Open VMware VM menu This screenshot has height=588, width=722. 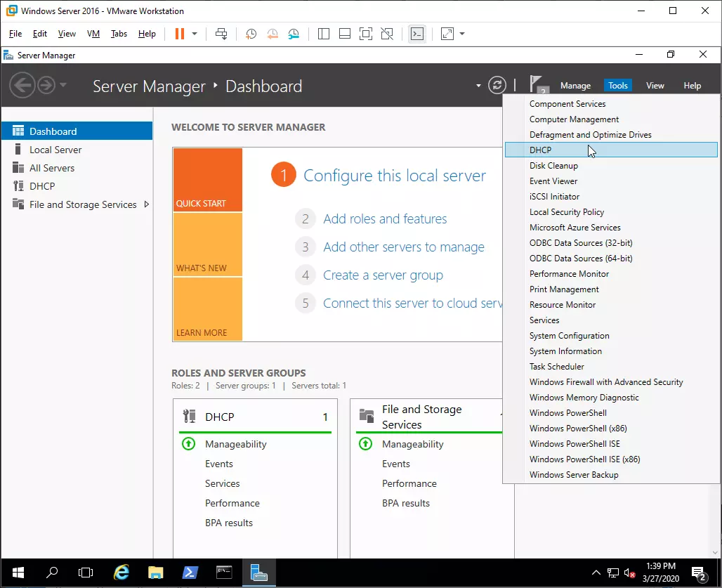coord(93,34)
